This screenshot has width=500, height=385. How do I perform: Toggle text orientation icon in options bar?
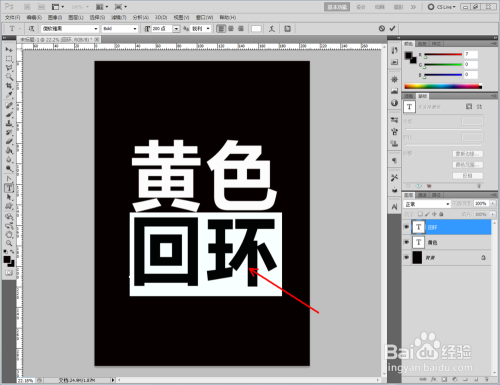31,29
